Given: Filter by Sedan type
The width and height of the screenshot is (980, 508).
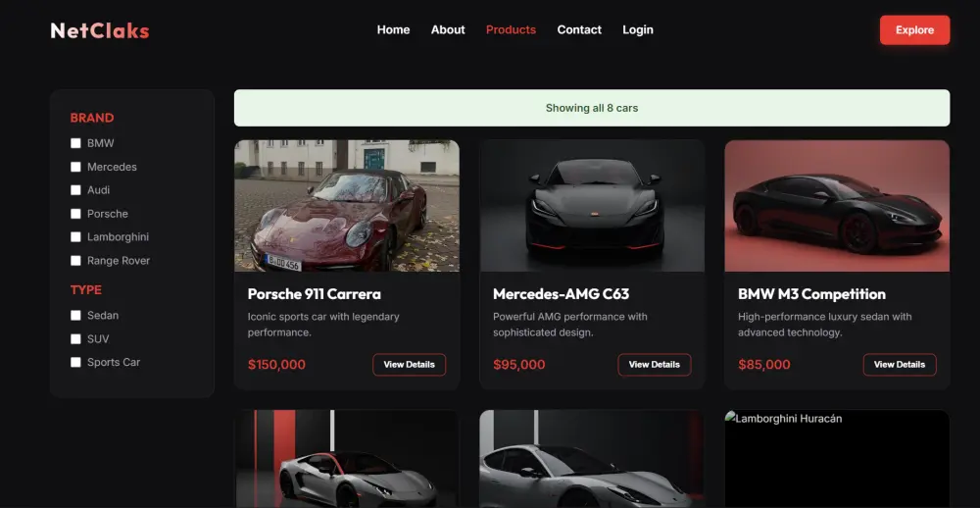Looking at the screenshot, I should click(x=75, y=316).
